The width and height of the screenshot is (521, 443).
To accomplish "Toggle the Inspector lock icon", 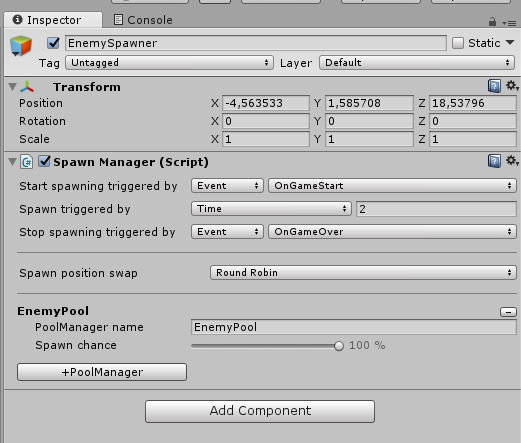I will click(x=492, y=22).
